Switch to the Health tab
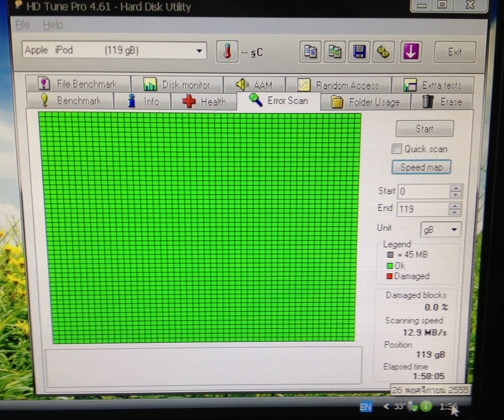 coord(204,102)
